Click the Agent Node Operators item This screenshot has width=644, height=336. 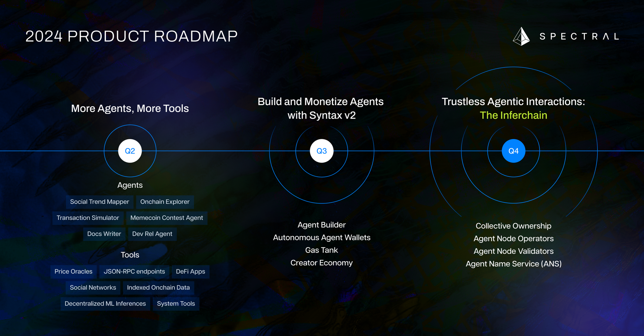(514, 239)
